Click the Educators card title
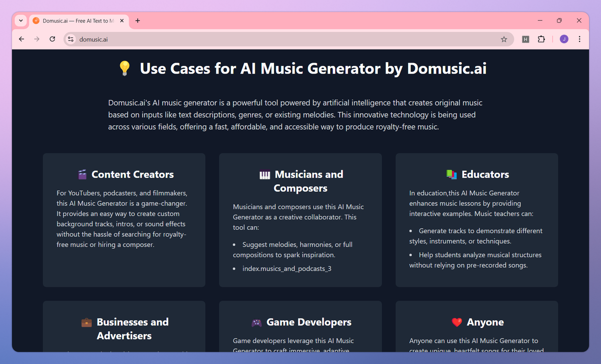The image size is (601, 364). click(x=485, y=174)
